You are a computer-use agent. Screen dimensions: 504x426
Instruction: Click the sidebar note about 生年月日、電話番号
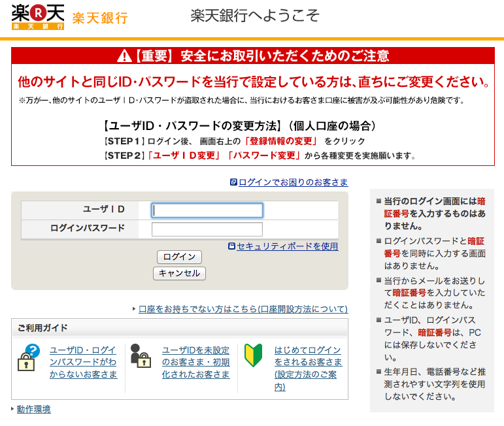pos(435,384)
